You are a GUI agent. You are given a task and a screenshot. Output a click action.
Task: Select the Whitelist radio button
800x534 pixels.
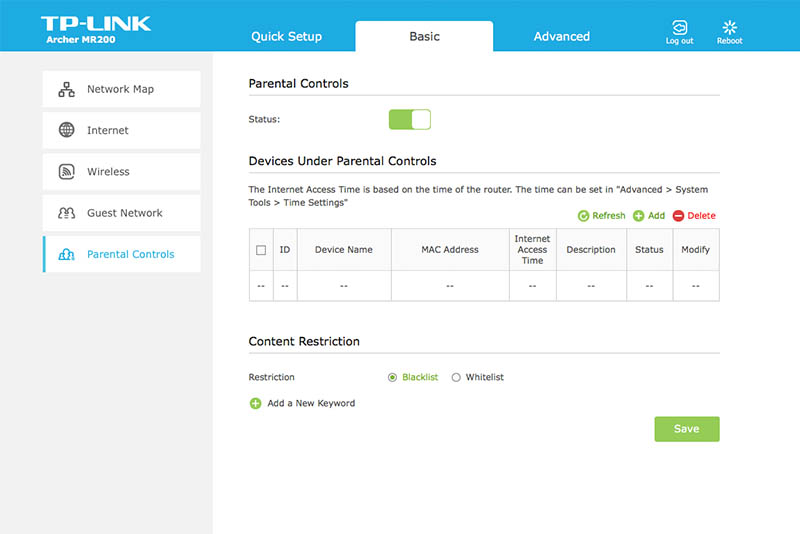[x=456, y=377]
